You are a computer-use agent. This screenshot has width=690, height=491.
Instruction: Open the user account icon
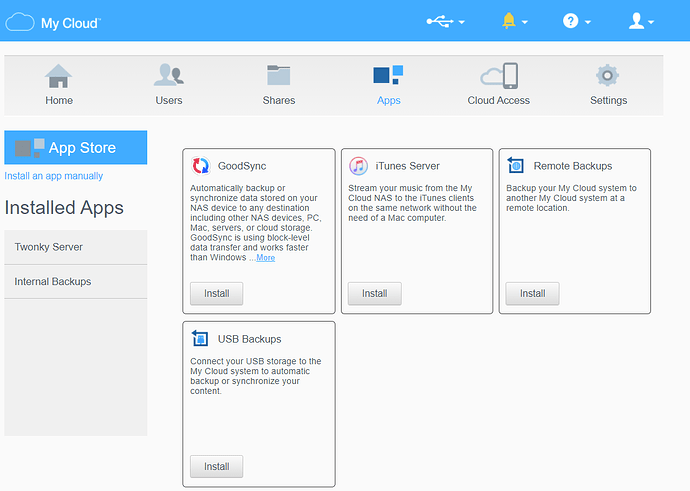pyautogui.click(x=636, y=21)
